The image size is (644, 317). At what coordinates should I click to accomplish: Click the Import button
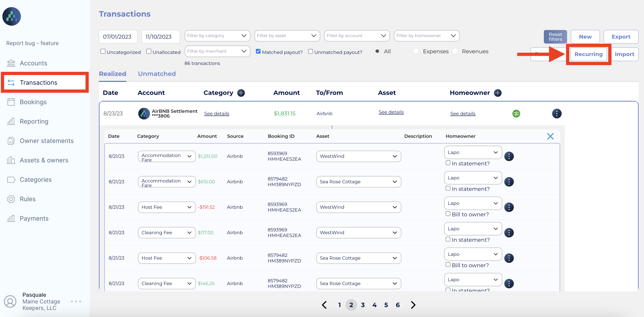point(624,54)
